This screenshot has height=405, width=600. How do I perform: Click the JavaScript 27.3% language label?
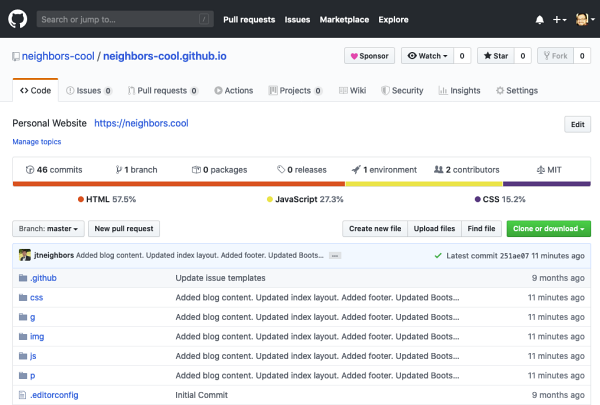click(x=305, y=199)
